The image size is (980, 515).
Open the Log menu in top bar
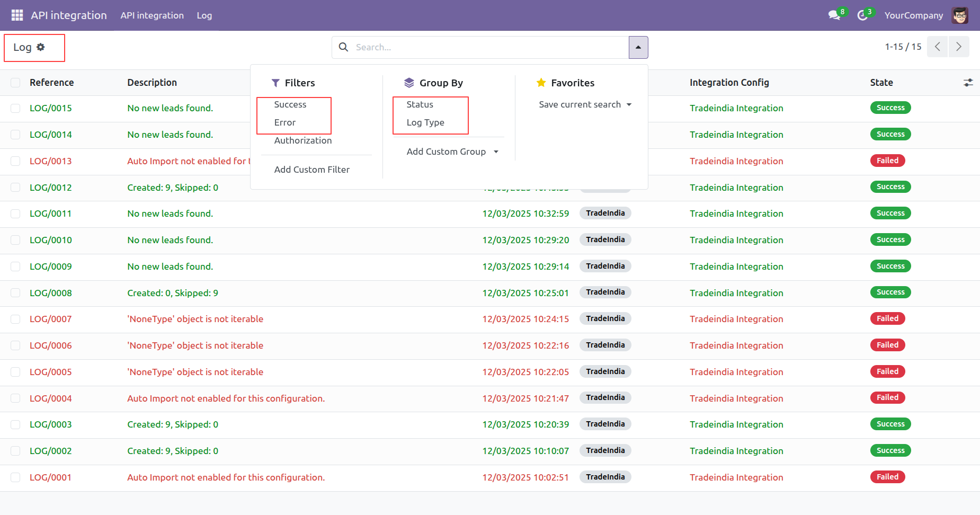pos(204,15)
